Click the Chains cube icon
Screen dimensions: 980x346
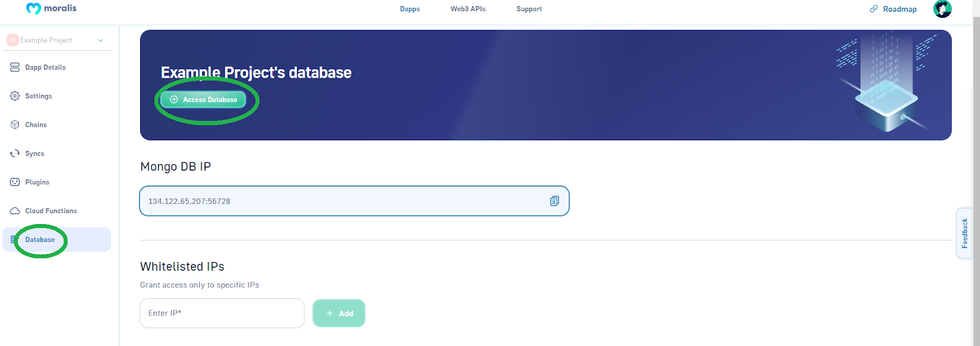coord(15,125)
